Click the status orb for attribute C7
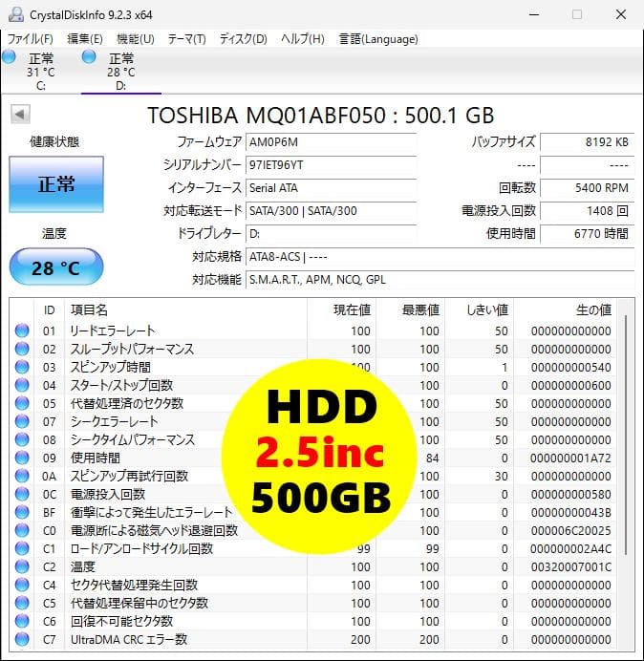The width and height of the screenshot is (644, 661). 22,639
